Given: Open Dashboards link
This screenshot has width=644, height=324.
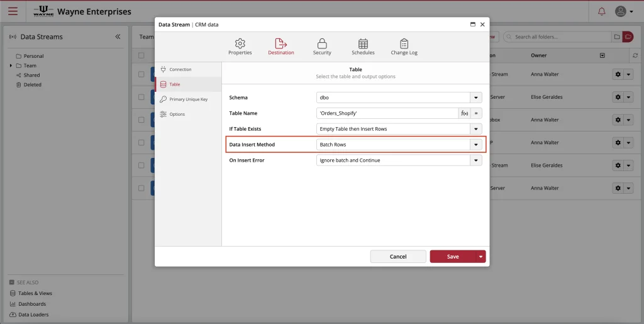Looking at the screenshot, I should coord(28,304).
